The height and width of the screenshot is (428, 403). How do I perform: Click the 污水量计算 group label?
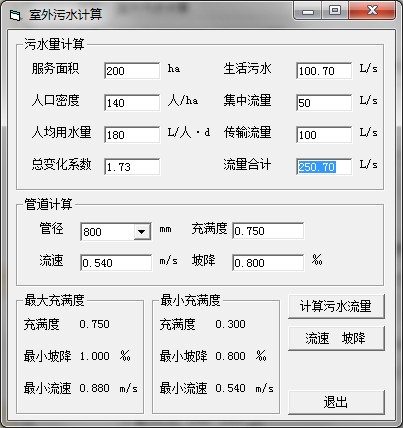pyautogui.click(x=54, y=44)
